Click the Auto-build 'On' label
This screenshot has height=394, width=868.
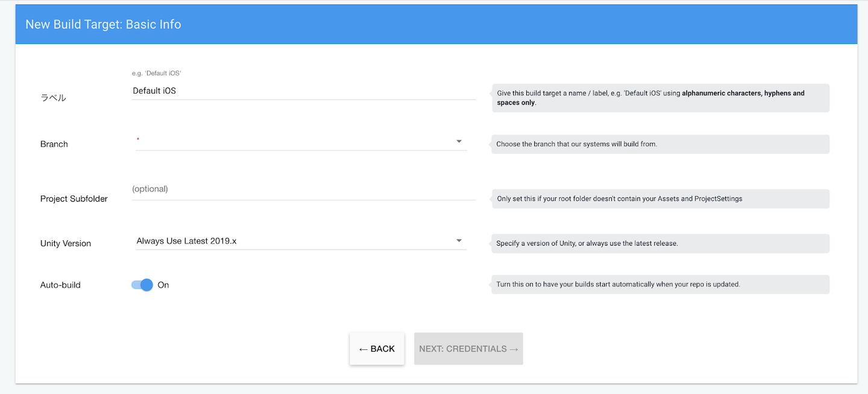[x=163, y=285]
